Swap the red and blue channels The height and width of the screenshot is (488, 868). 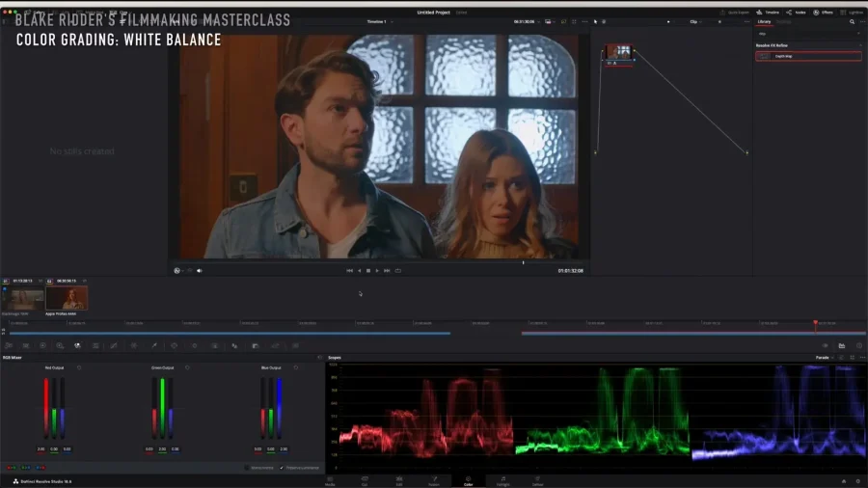[41, 468]
